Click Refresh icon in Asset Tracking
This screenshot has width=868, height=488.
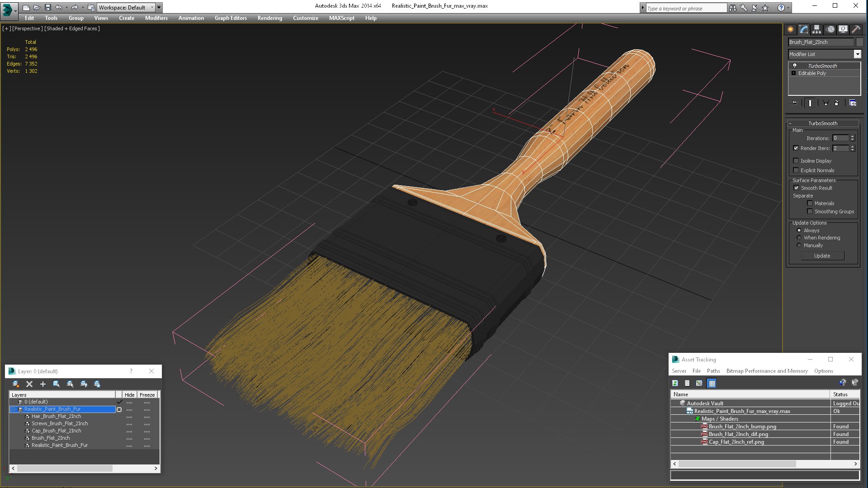pos(675,383)
